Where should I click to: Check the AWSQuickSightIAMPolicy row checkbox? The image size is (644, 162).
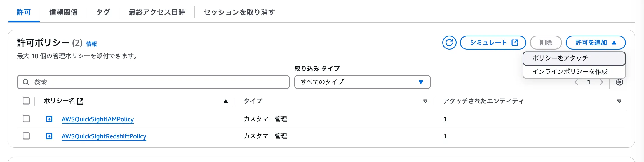(26, 119)
